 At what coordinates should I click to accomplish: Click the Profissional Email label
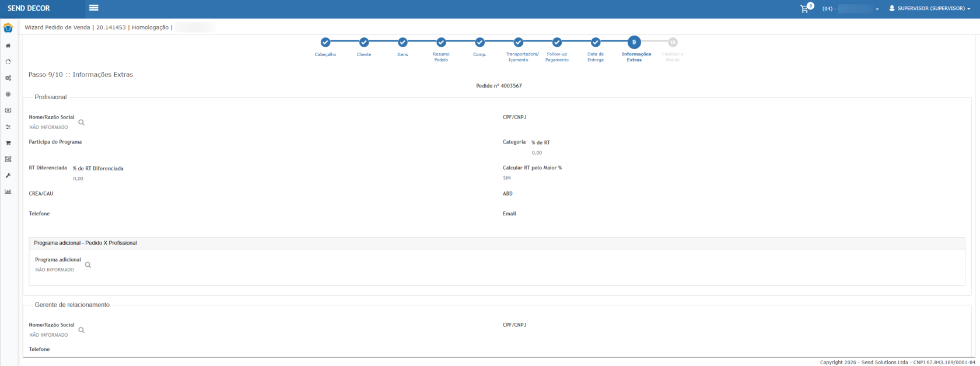[509, 214]
